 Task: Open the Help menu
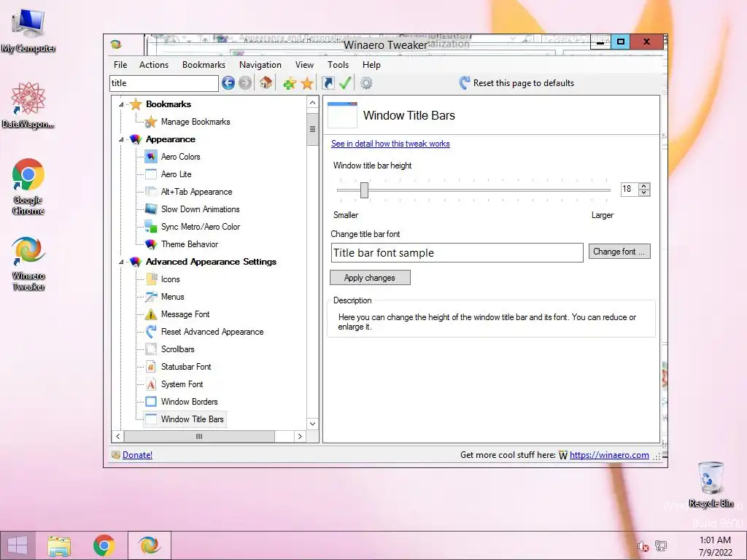point(371,65)
